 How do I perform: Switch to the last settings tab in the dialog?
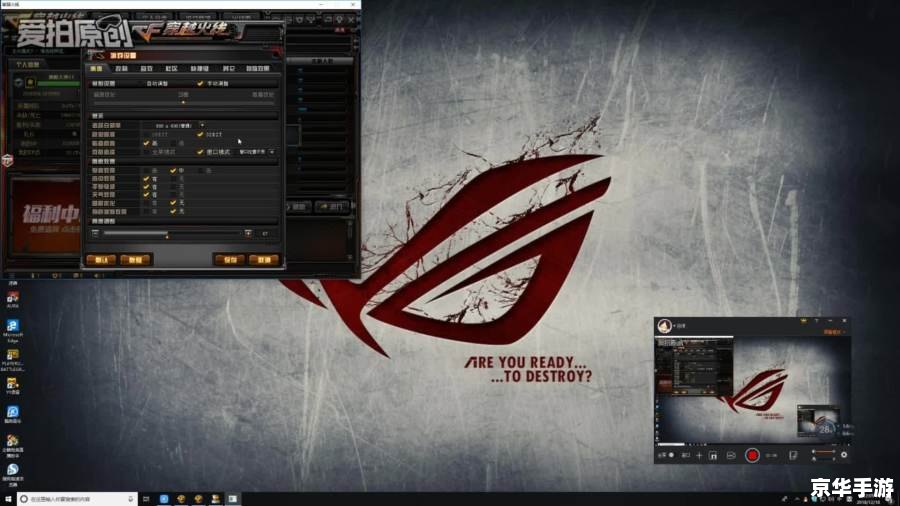tap(258, 68)
